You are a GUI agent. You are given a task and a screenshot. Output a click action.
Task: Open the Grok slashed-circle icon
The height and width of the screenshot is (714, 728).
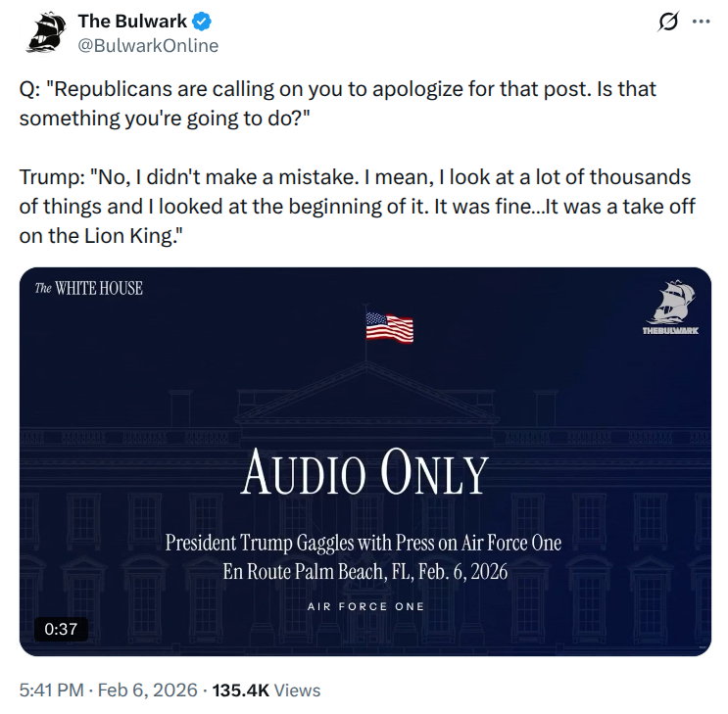click(x=669, y=22)
